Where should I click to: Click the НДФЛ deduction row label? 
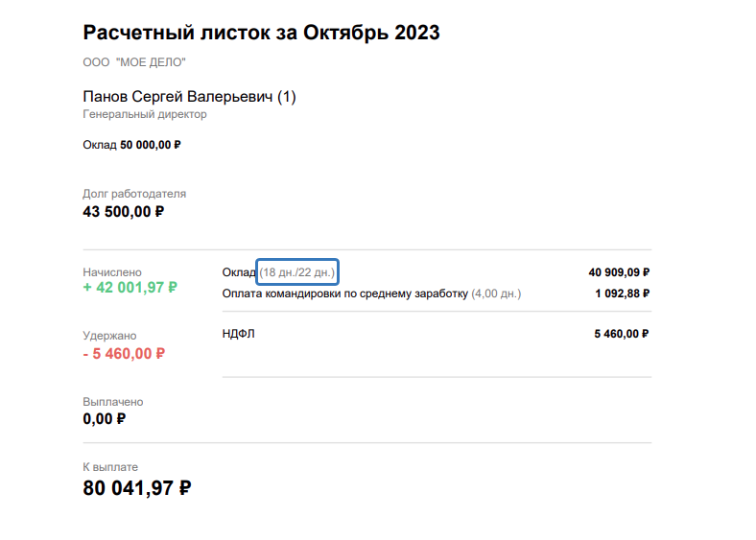click(238, 334)
